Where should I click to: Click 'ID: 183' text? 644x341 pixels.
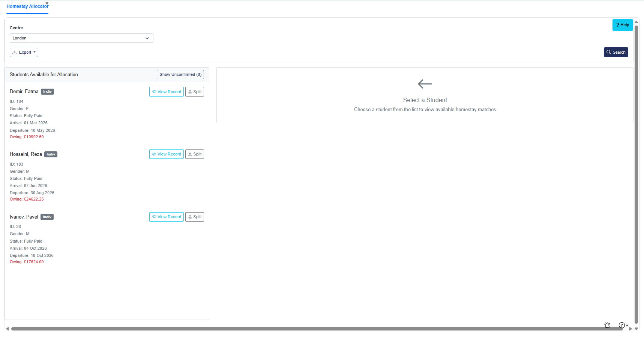coord(17,164)
